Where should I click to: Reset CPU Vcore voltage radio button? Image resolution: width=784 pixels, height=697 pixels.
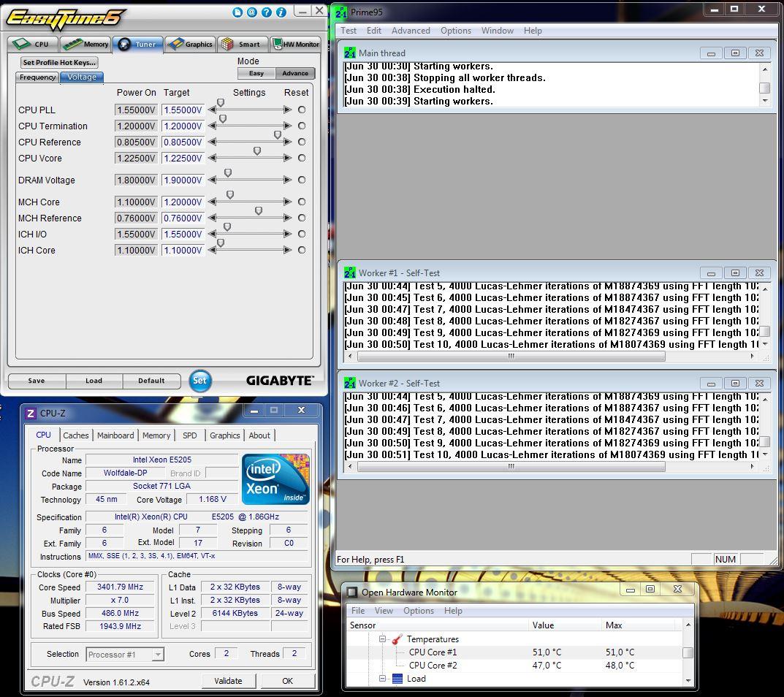302,158
